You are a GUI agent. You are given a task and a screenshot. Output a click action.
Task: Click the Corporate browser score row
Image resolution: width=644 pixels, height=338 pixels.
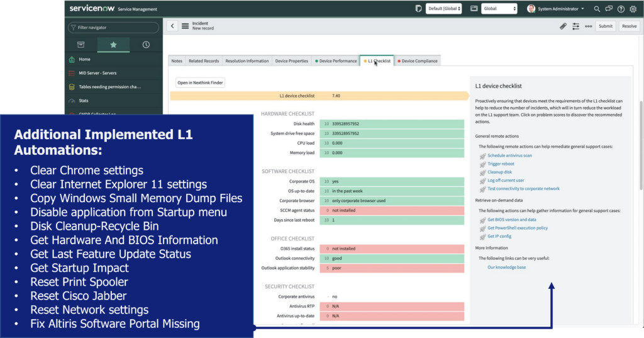click(x=392, y=201)
